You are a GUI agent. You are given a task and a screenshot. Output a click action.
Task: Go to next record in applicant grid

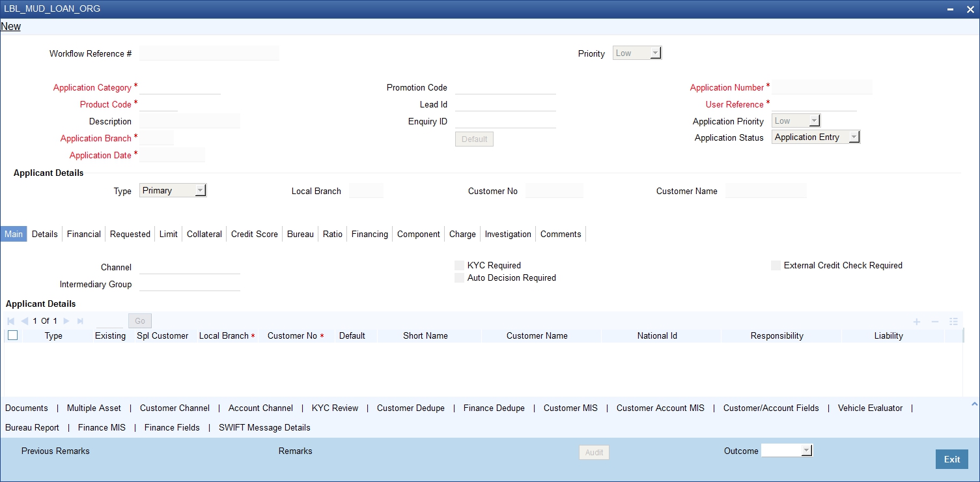66,321
